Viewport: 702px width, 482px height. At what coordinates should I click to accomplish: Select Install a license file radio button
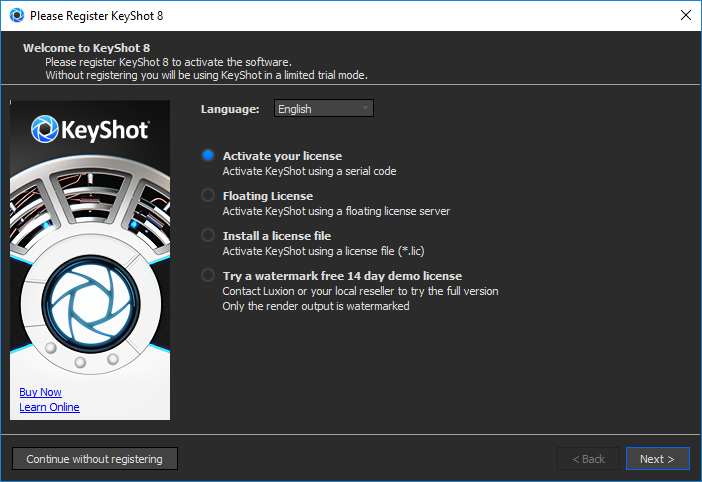click(208, 235)
